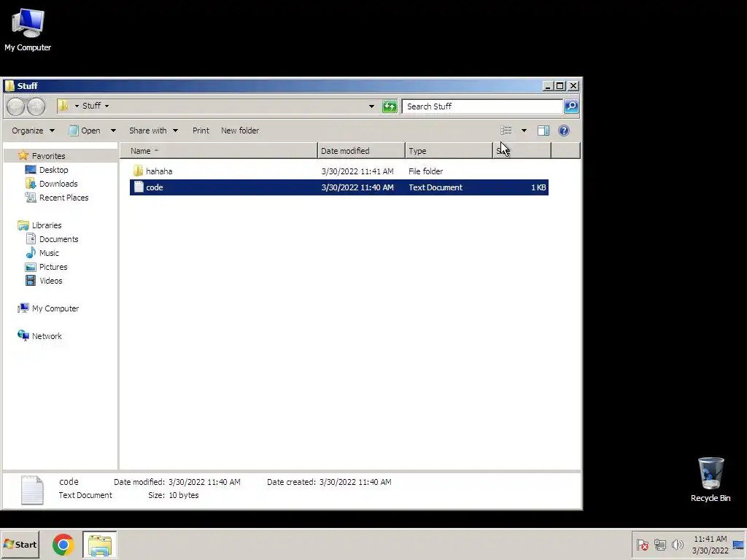Click the Show desktop icon in tray
The width and height of the screenshot is (747, 560).
(738, 545)
